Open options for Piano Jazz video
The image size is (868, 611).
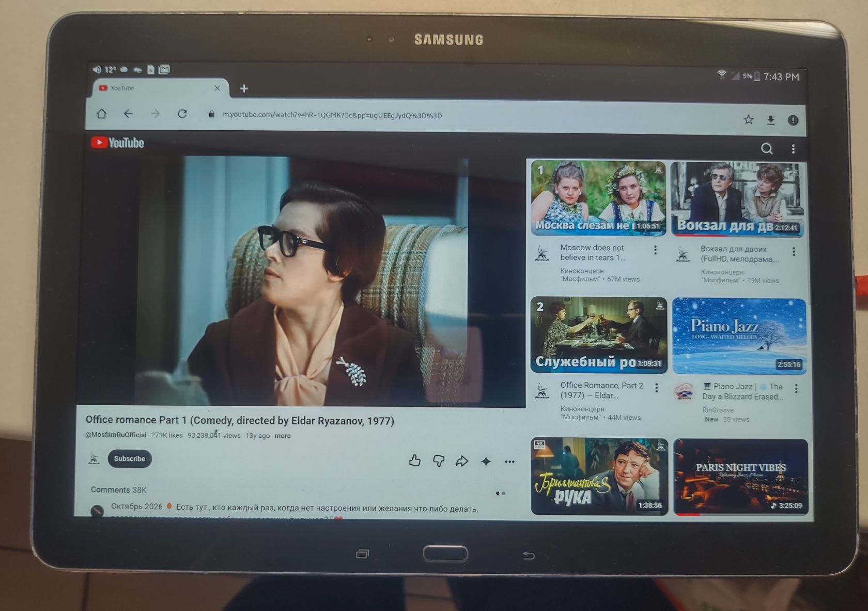(x=796, y=388)
